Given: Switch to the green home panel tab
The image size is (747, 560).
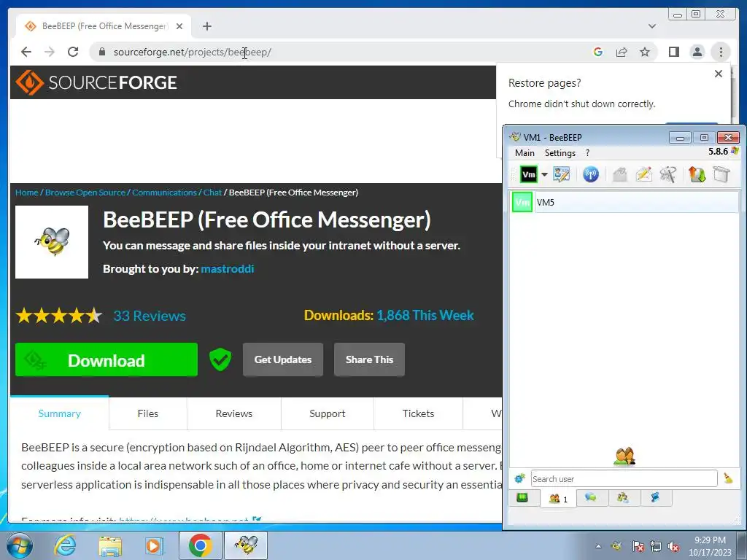Looking at the screenshot, I should [x=522, y=499].
